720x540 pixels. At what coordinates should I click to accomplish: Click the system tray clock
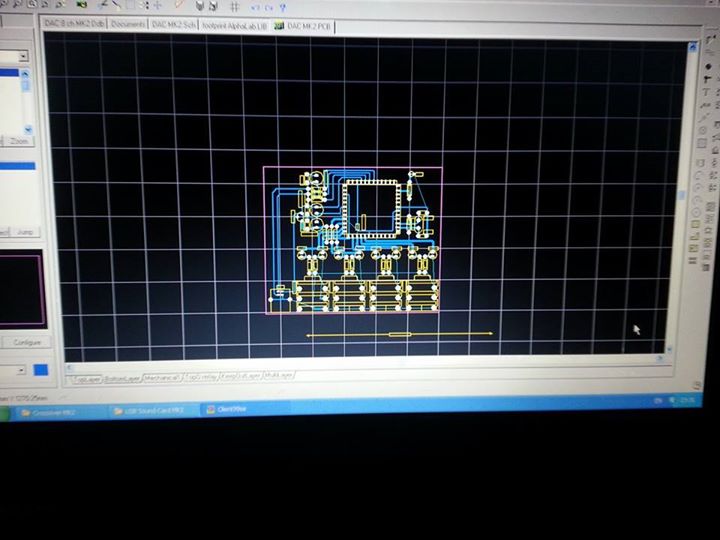[x=687, y=400]
